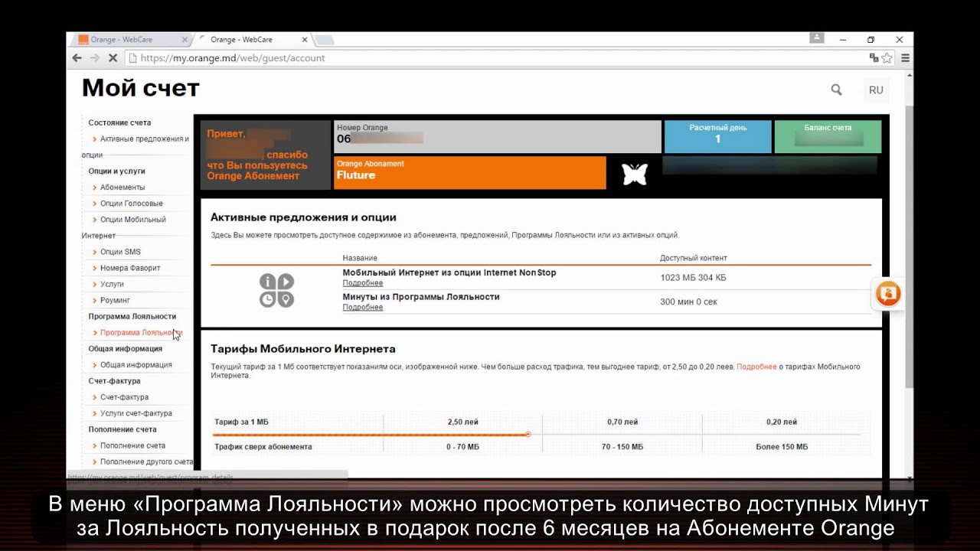Click the Баланс счета green tile

click(x=828, y=136)
